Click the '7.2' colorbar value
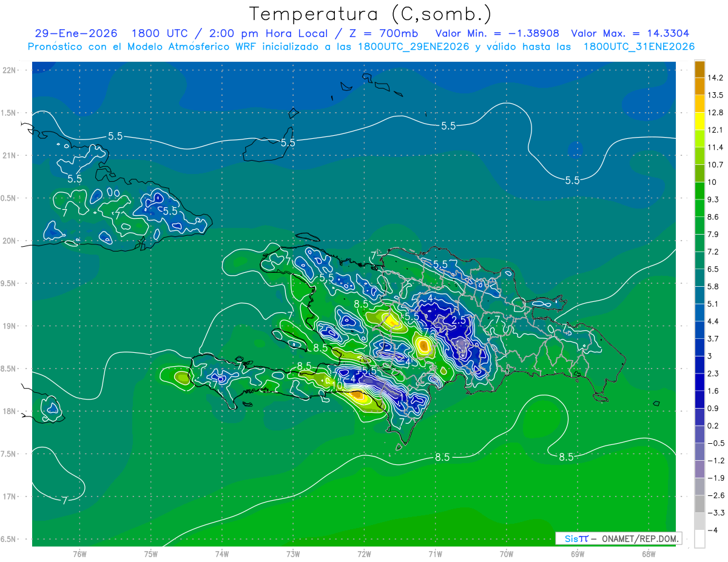The width and height of the screenshot is (728, 562). click(712, 251)
